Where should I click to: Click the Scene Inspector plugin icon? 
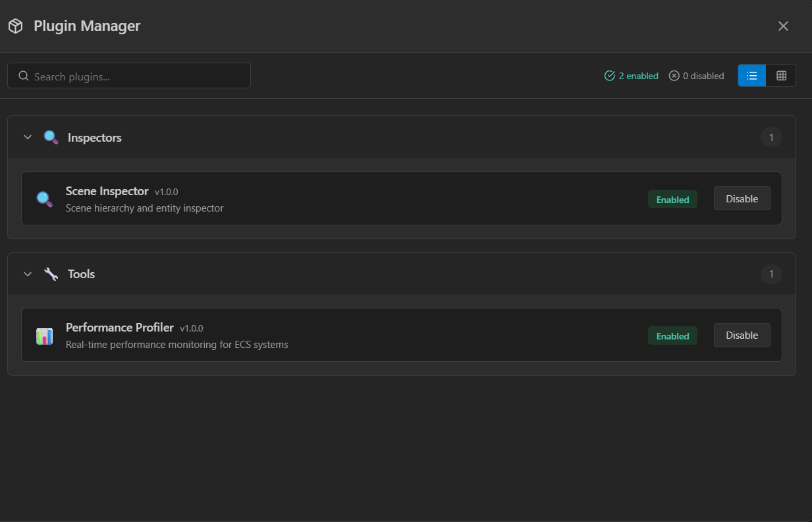pos(43,198)
